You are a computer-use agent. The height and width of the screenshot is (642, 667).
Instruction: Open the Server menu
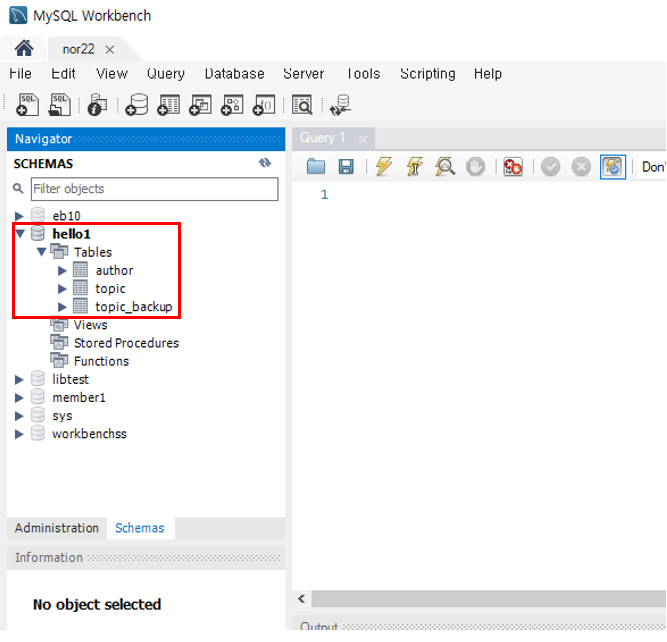(304, 74)
